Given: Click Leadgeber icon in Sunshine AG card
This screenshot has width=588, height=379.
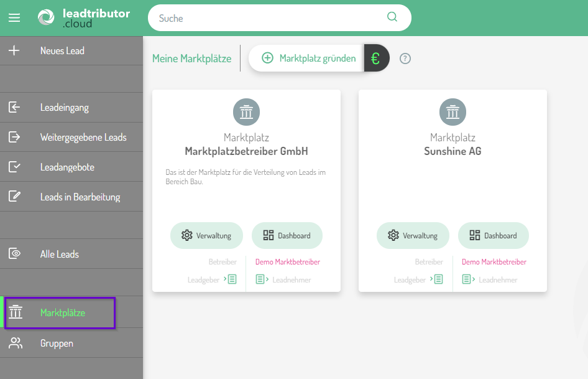Looking at the screenshot, I should 438,279.
